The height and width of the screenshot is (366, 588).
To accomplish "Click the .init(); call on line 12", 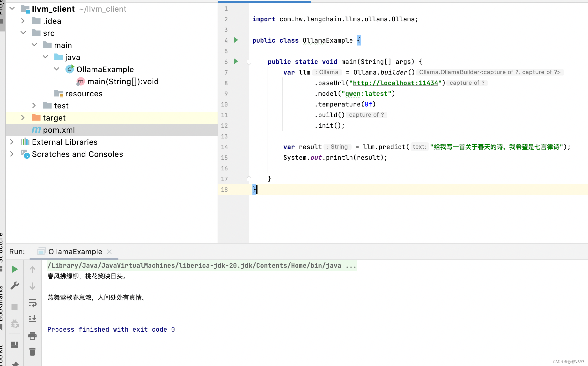I will [x=330, y=126].
